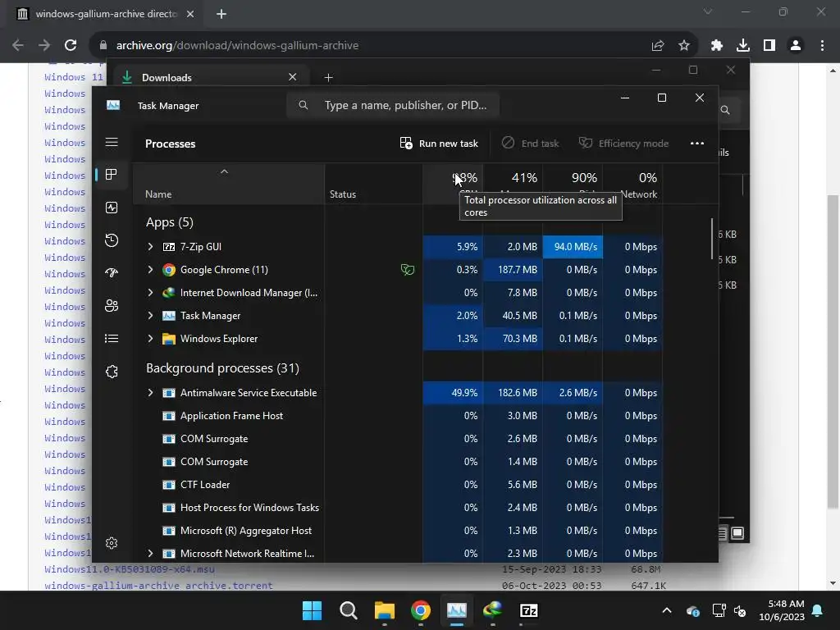The width and height of the screenshot is (840, 630).
Task: Click Task Manager process list scrollbar
Action: (712, 239)
